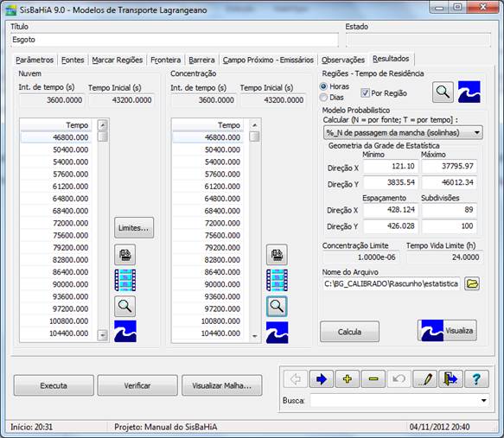Click the SisBaHiA app icon in title bar
The width and height of the screenshot is (504, 438).
click(x=11, y=10)
